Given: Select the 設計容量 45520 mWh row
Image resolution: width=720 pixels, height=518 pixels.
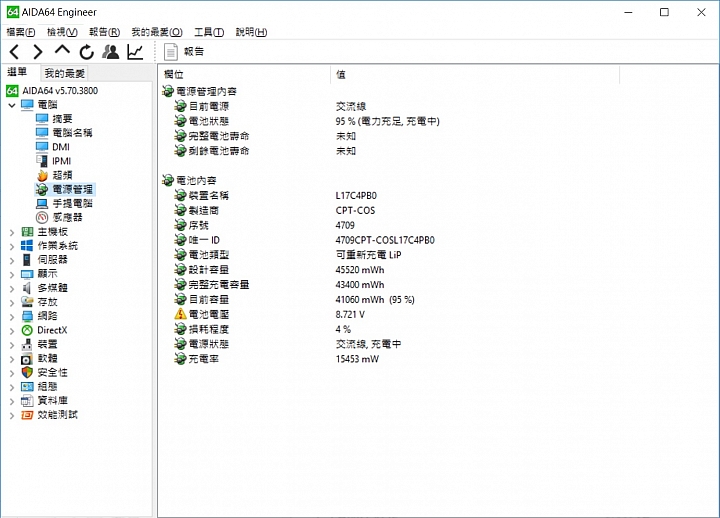Looking at the screenshot, I should (279, 270).
